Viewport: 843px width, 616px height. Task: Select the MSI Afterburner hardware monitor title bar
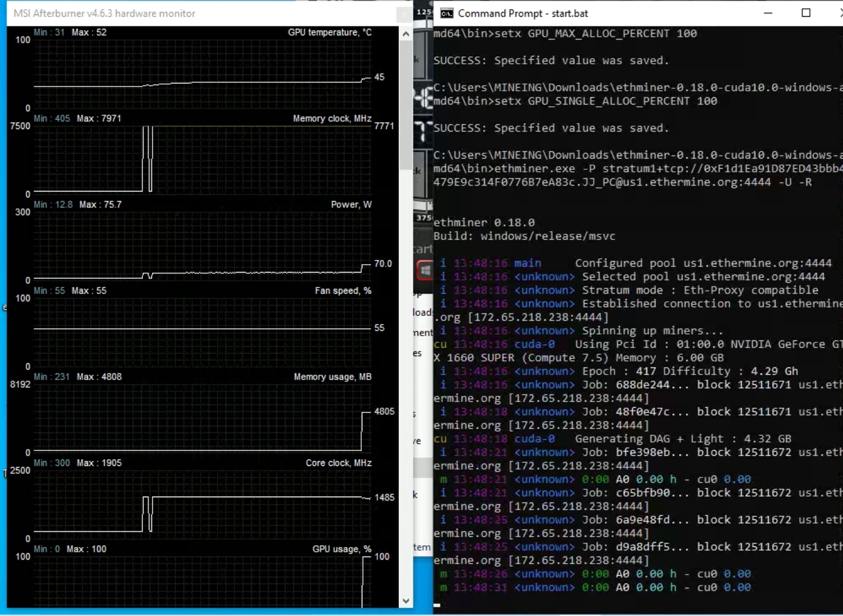(x=202, y=13)
